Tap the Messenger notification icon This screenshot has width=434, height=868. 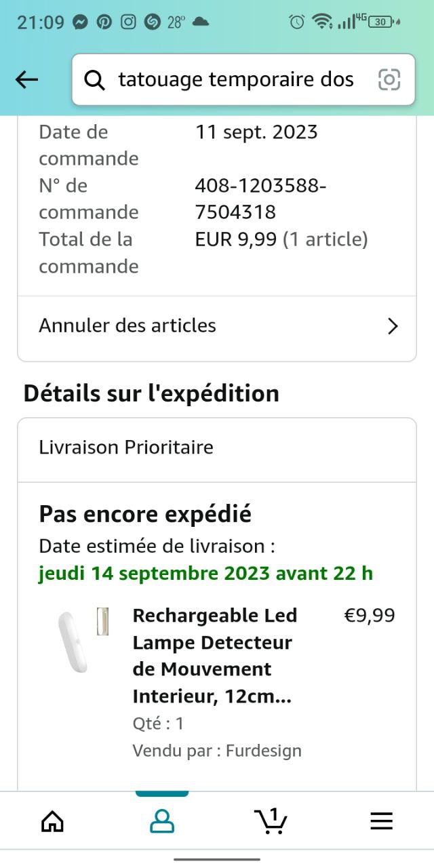pyautogui.click(x=79, y=22)
